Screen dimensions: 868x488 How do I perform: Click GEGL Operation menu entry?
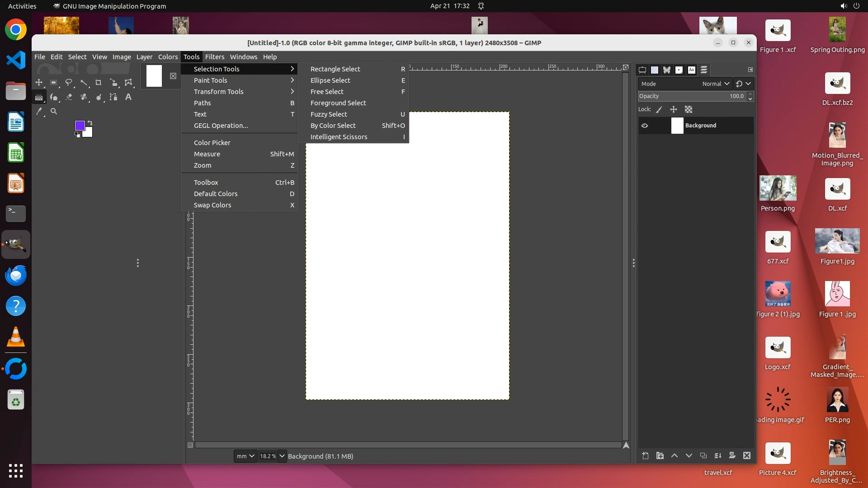[221, 126]
